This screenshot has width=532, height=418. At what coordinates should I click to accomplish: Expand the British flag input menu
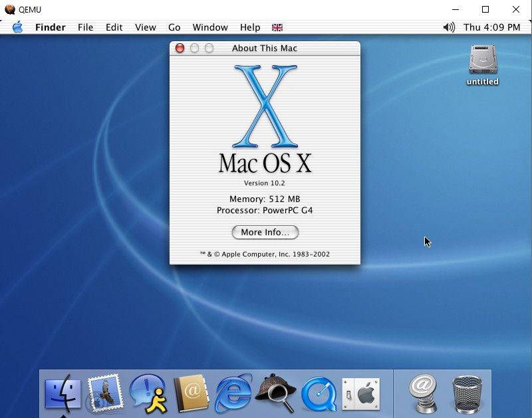(x=277, y=27)
